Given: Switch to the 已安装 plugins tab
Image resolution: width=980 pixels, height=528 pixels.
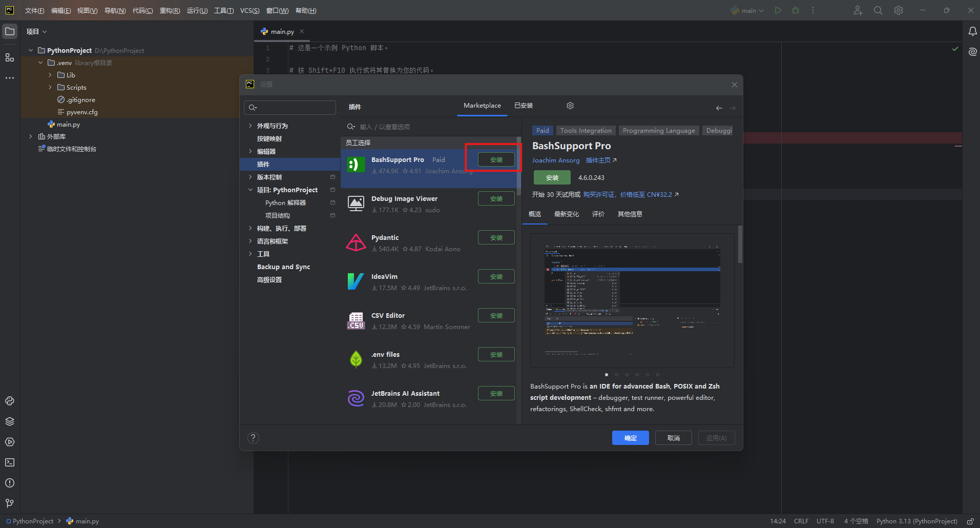Looking at the screenshot, I should point(524,106).
